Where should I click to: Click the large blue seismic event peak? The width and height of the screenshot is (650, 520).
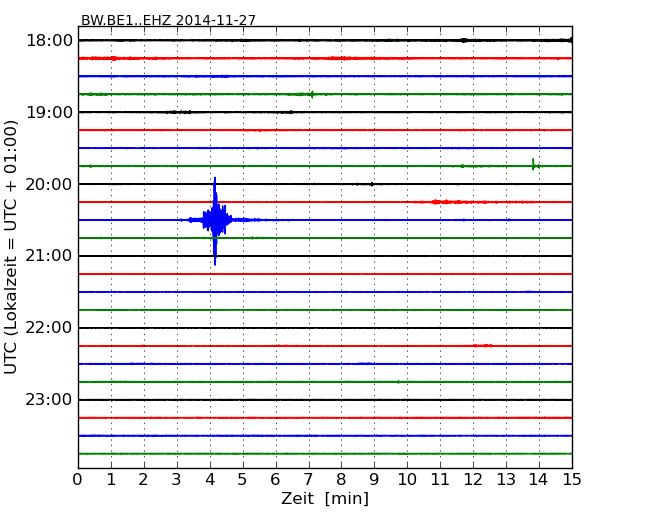pyautogui.click(x=215, y=221)
